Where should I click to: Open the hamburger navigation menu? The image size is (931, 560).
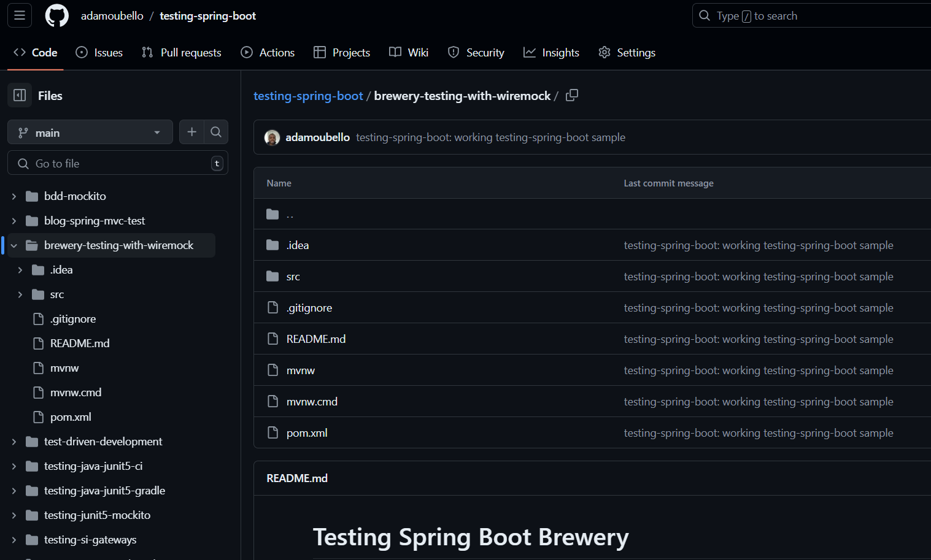(x=20, y=15)
